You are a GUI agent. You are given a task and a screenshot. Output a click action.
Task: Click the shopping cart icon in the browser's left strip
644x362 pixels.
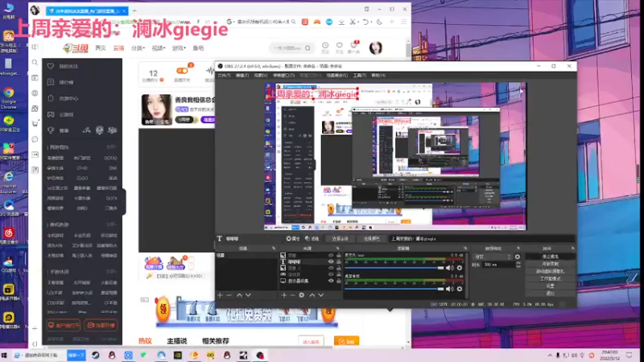tap(35, 124)
